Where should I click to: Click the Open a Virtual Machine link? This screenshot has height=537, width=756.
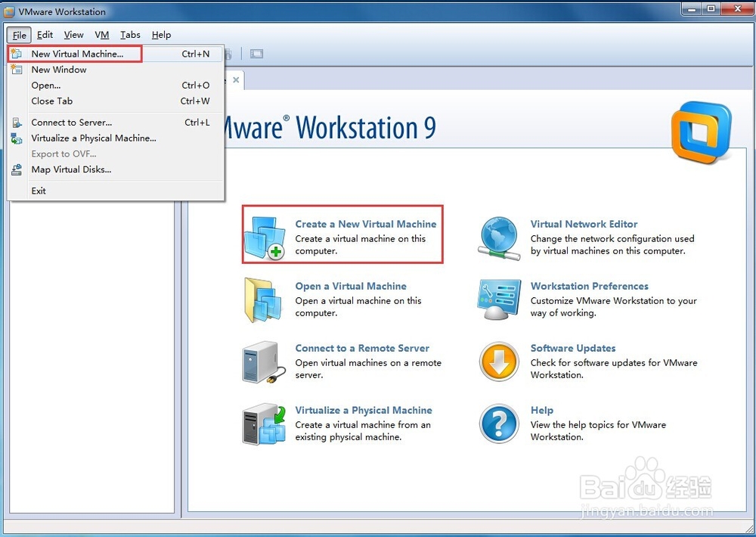[x=351, y=286]
